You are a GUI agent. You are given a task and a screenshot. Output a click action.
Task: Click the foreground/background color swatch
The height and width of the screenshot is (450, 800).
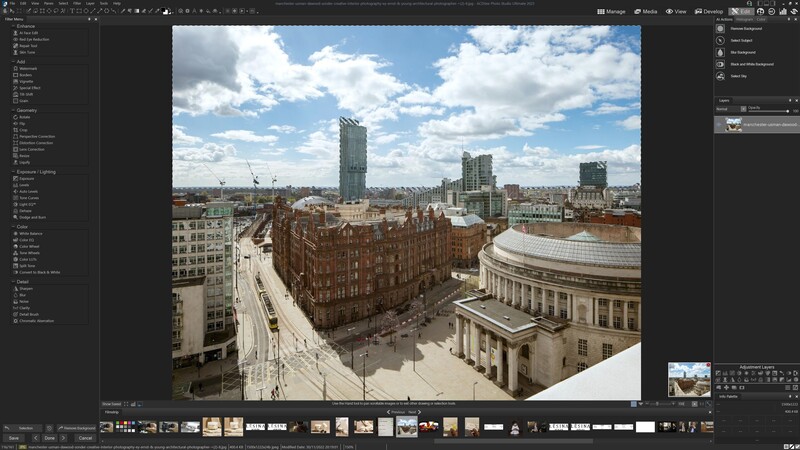click(165, 11)
